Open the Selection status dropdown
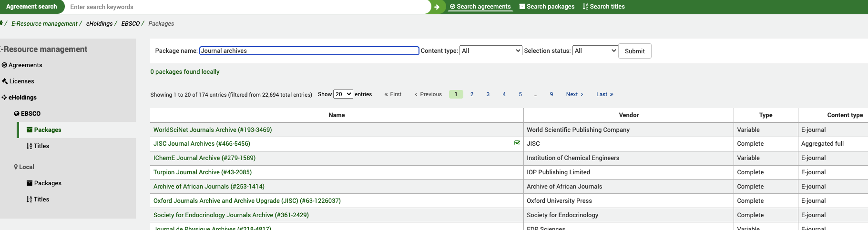This screenshot has width=868, height=230. (x=595, y=50)
